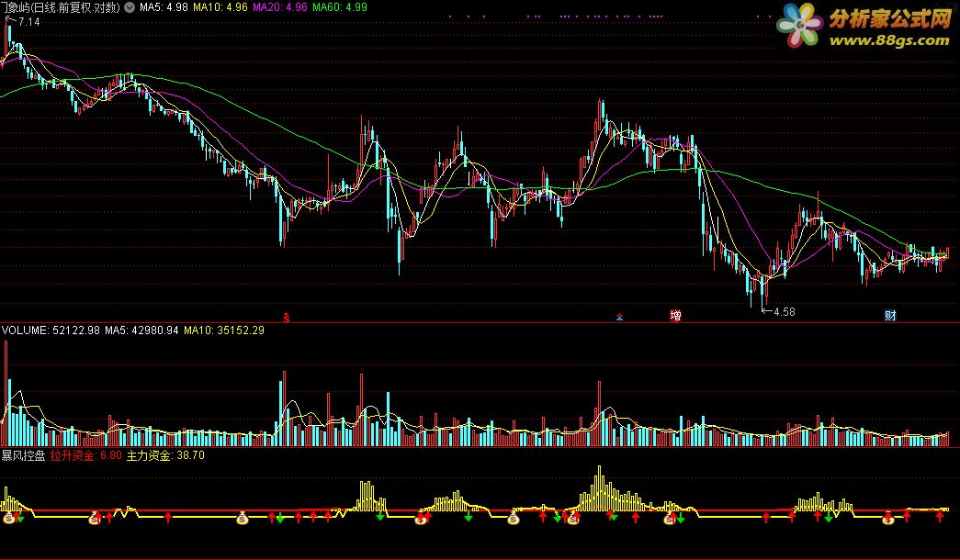Open the blue 财 finance marker

click(x=890, y=316)
